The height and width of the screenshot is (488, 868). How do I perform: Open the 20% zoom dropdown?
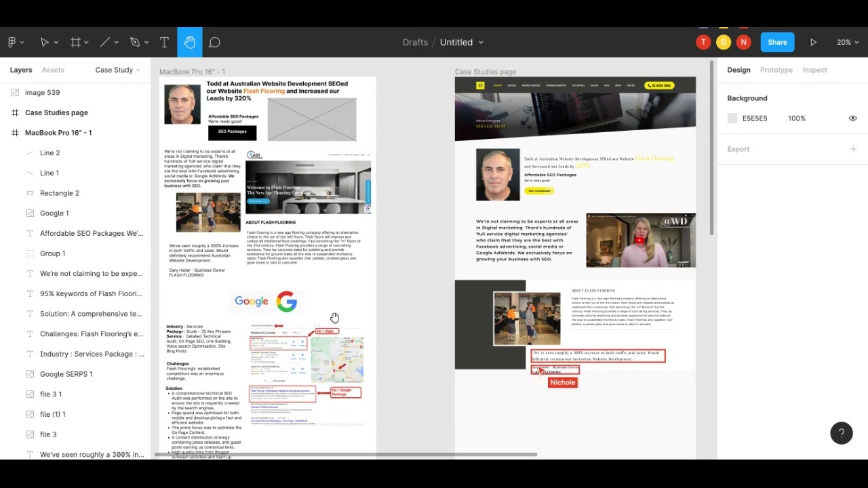848,42
